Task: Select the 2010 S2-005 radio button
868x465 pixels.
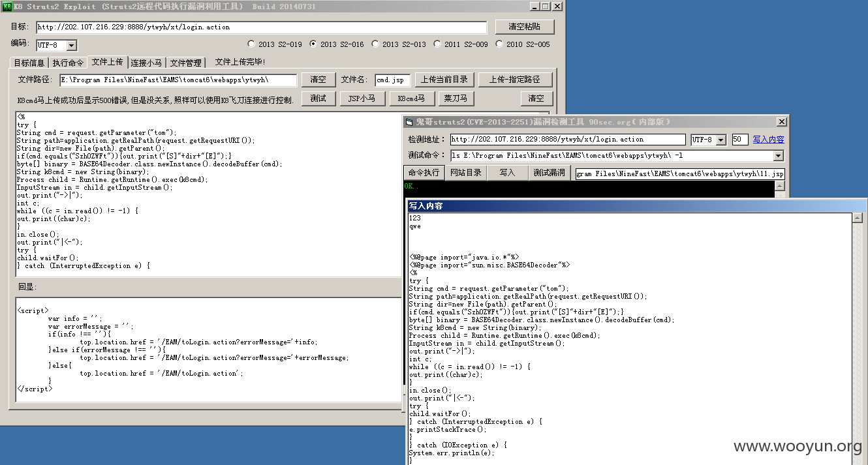Action: click(499, 44)
